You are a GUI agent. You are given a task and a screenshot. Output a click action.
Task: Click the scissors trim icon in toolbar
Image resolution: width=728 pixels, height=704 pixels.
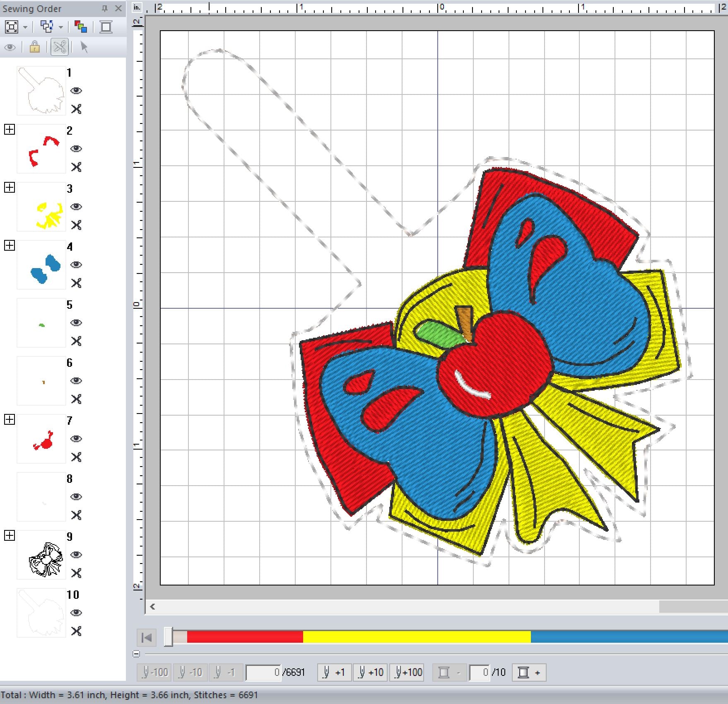click(x=60, y=47)
